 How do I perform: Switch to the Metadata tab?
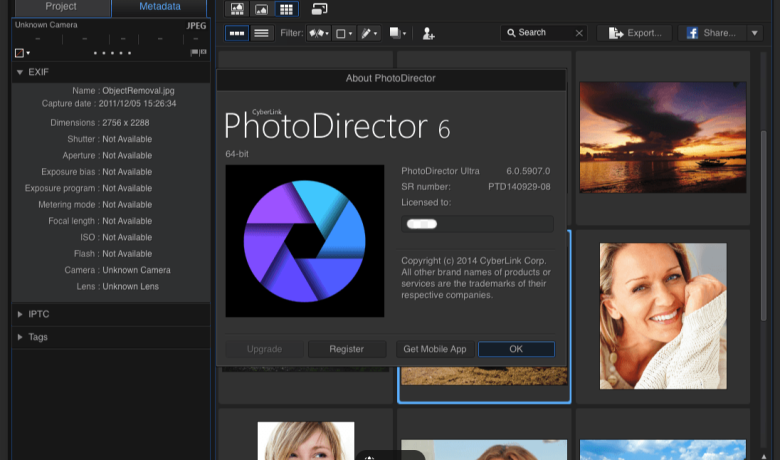coord(160,7)
